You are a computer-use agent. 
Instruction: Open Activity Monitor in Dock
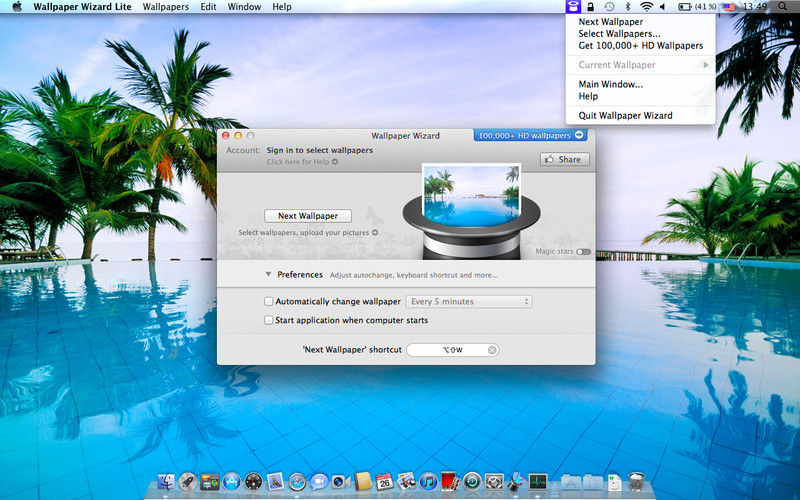538,482
